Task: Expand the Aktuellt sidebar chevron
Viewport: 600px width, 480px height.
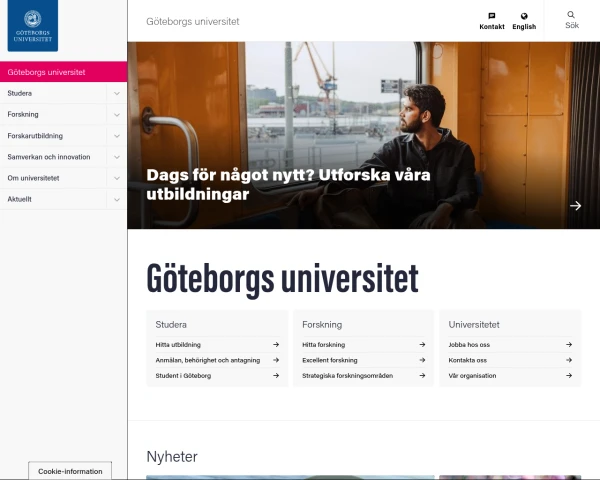Action: coord(117,199)
